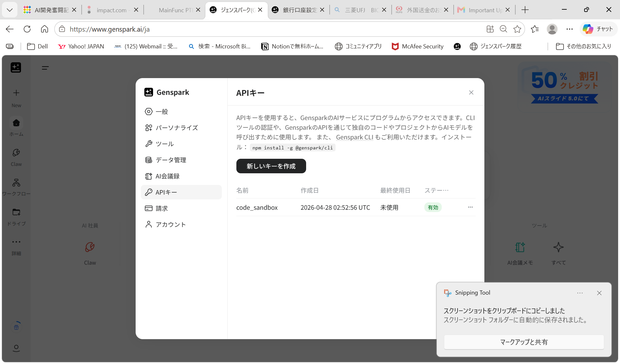
Task: Go to ホーム in the sidebar
Action: click(x=16, y=126)
